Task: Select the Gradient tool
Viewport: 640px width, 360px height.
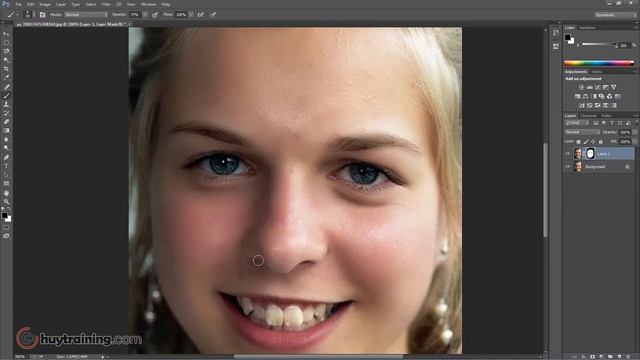Action: point(6,131)
